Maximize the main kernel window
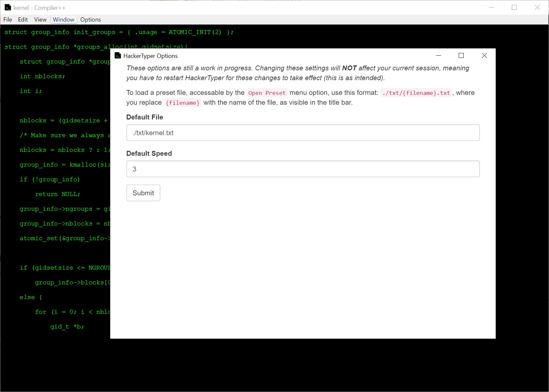This screenshot has width=549, height=392. click(x=514, y=8)
